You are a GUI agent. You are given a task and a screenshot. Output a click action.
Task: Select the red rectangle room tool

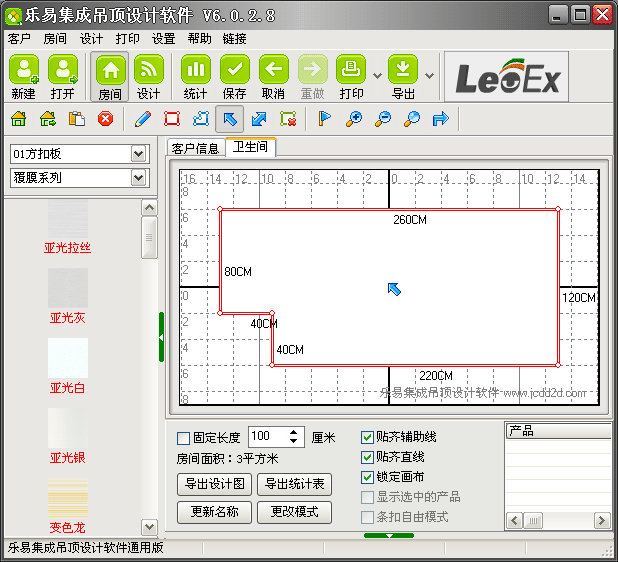(171, 119)
